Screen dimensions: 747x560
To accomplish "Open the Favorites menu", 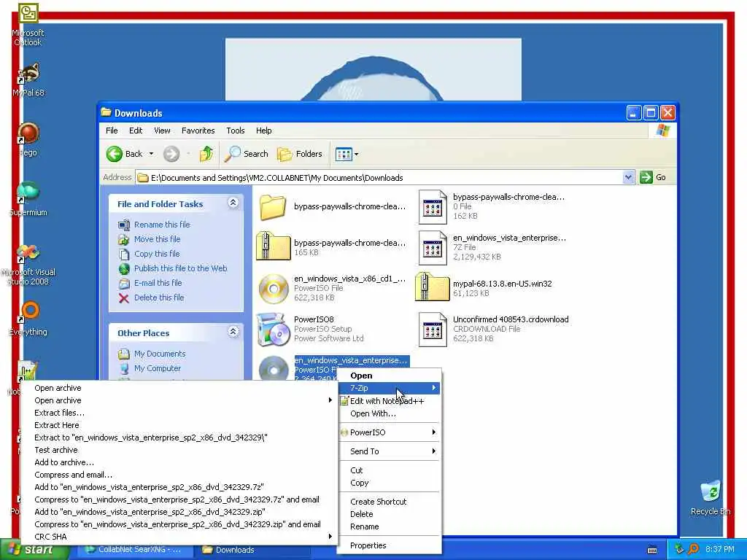I will pyautogui.click(x=198, y=131).
